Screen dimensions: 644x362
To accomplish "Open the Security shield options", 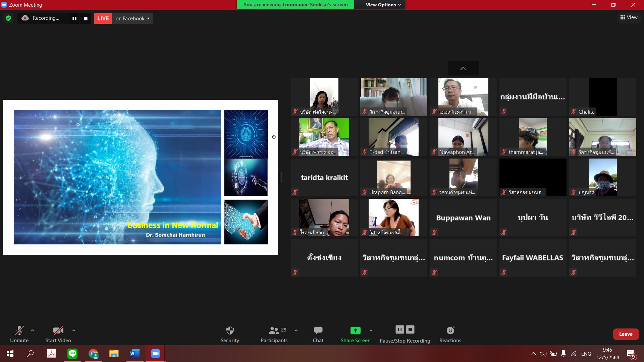I will (x=230, y=334).
